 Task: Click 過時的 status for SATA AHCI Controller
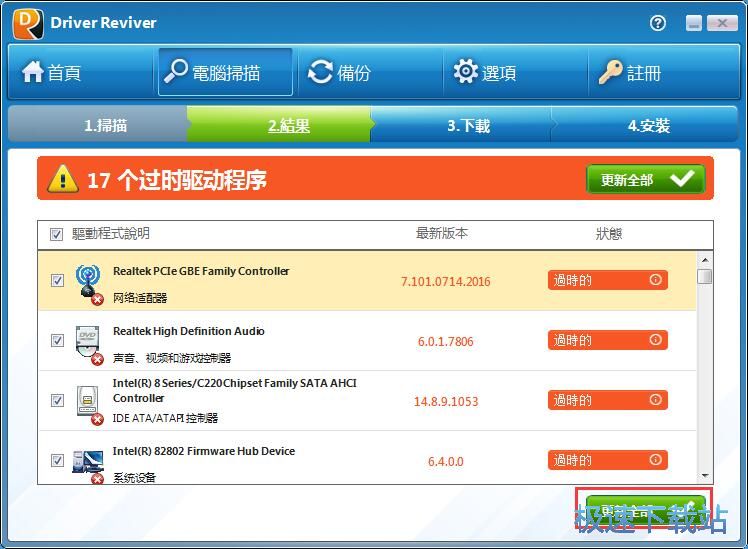pyautogui.click(x=608, y=400)
